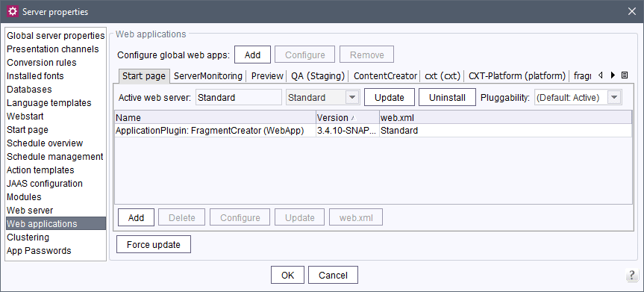Switch to the ServerMonitoring tab
Screen dimensions: 644x292
(x=207, y=75)
